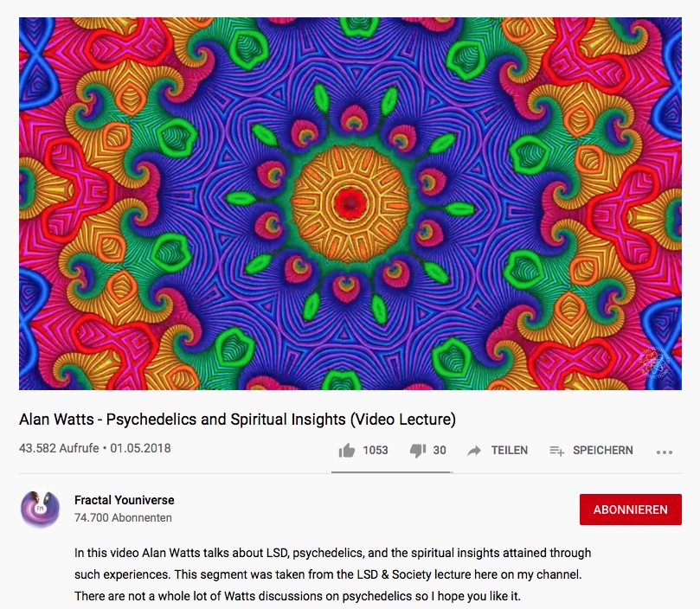Open the Fractal Youniverse channel name link
This screenshot has width=700, height=609.
124,500
